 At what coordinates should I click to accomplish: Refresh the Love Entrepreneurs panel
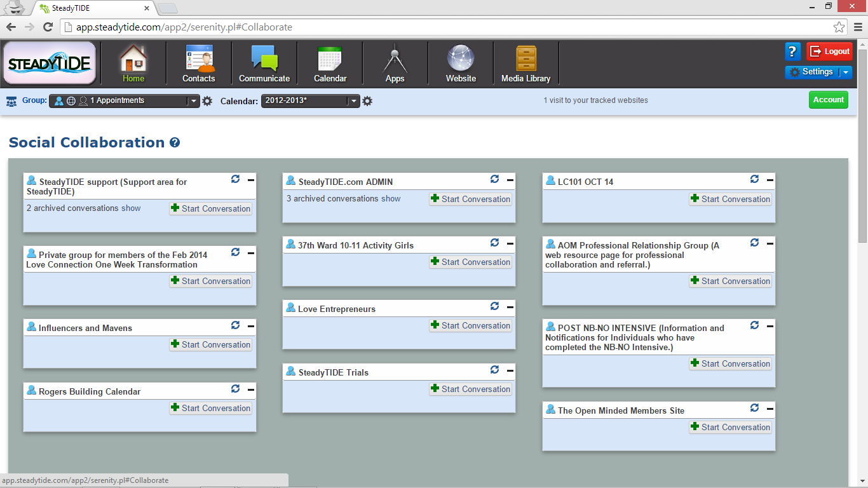[494, 306]
